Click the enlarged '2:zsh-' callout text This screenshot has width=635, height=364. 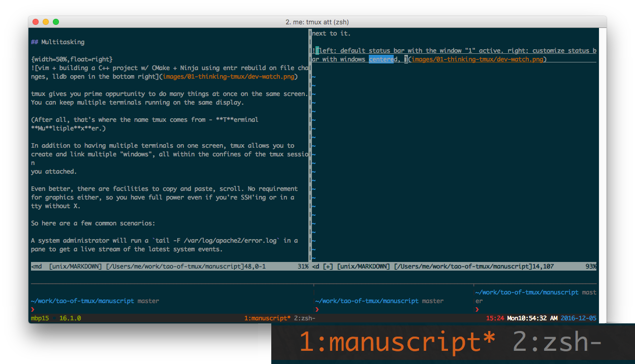[x=557, y=342]
